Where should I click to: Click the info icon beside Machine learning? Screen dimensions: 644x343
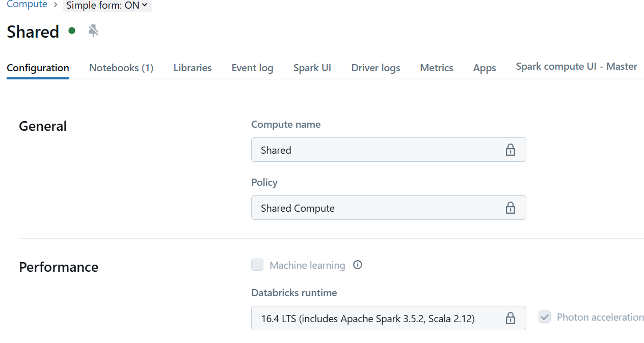click(357, 265)
